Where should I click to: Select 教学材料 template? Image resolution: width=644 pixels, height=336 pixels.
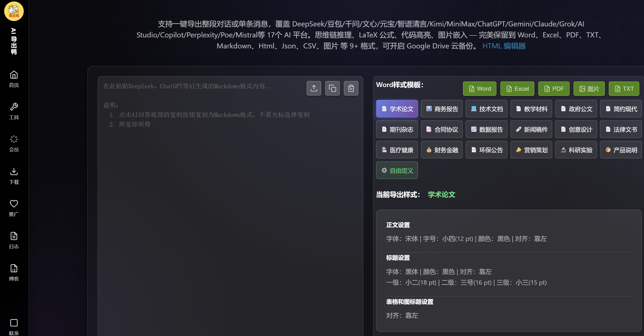tap(531, 109)
